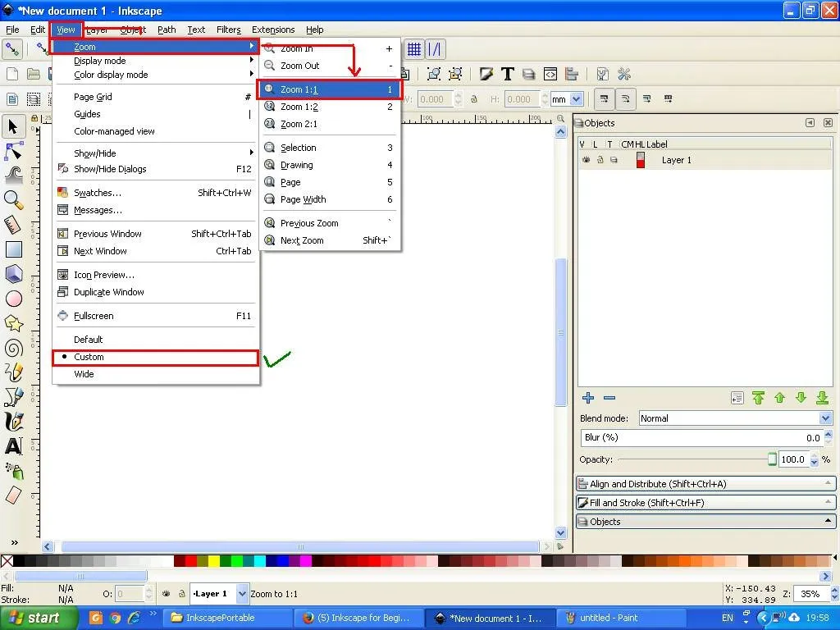Toggle Layer 1 lock icon
This screenshot has width=840, height=630.
tap(600, 160)
